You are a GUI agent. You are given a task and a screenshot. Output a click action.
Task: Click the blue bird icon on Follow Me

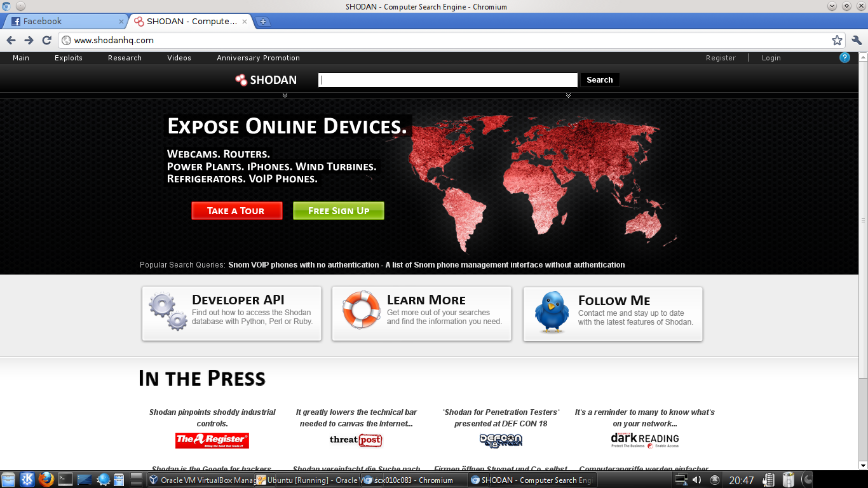pos(551,312)
